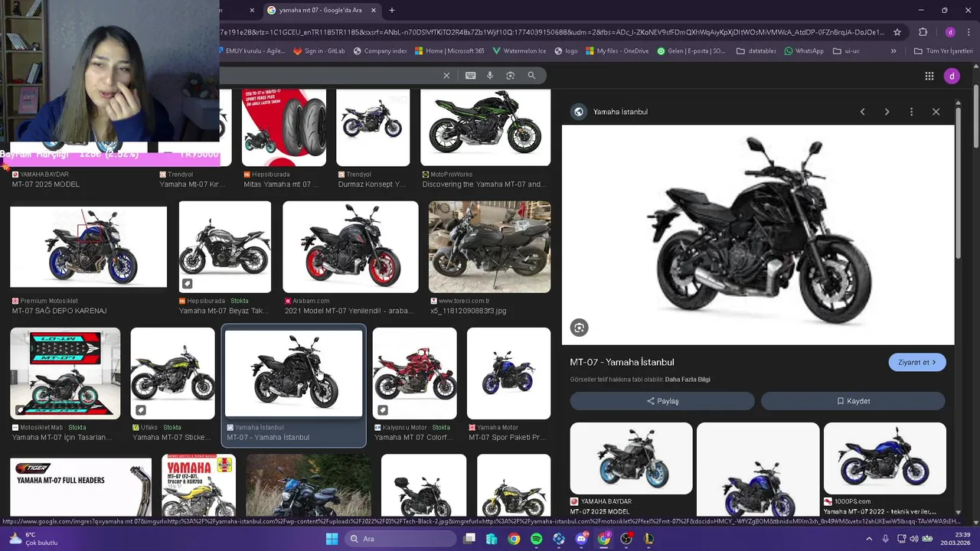Open My files - OneDrive bookmark
The height and width of the screenshot is (551, 980).
click(x=617, y=51)
